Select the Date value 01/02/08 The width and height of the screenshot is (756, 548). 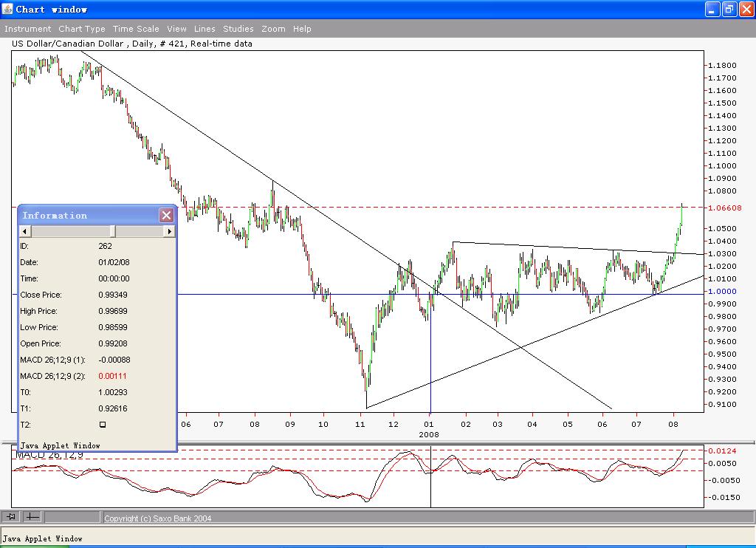click(x=114, y=262)
